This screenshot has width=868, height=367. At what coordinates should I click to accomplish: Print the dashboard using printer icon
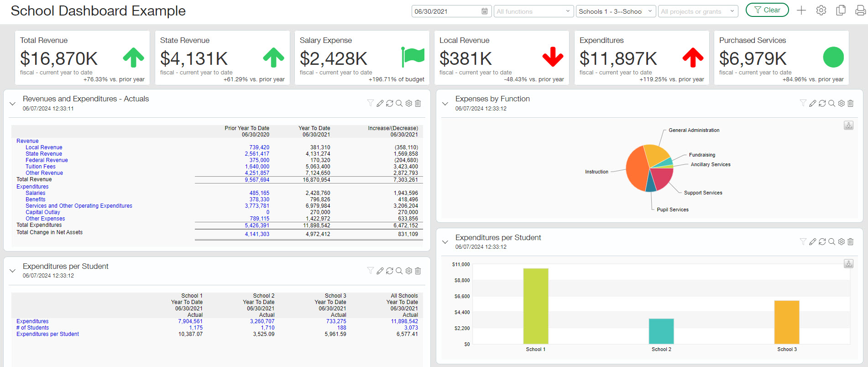pos(860,10)
